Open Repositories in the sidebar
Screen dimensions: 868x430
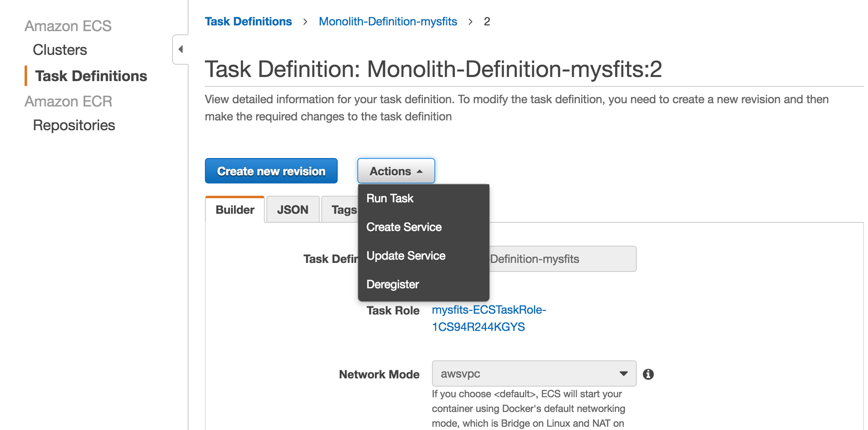click(x=74, y=125)
